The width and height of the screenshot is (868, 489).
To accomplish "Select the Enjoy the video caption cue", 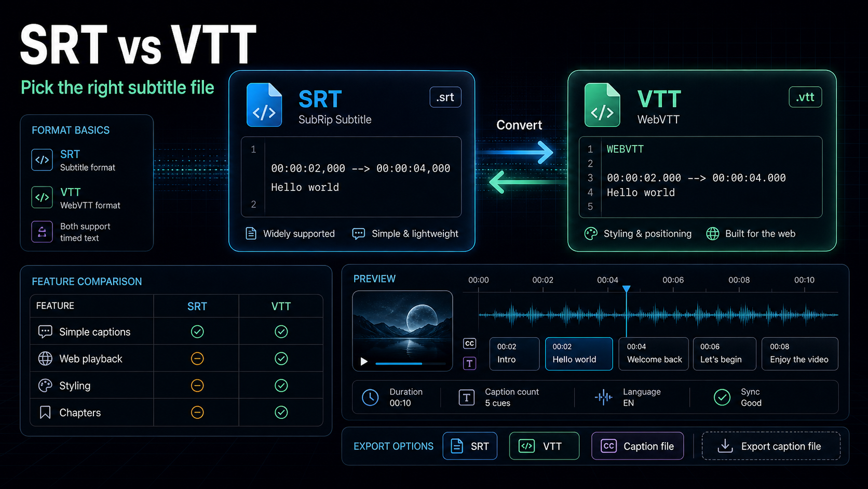I will click(x=800, y=354).
